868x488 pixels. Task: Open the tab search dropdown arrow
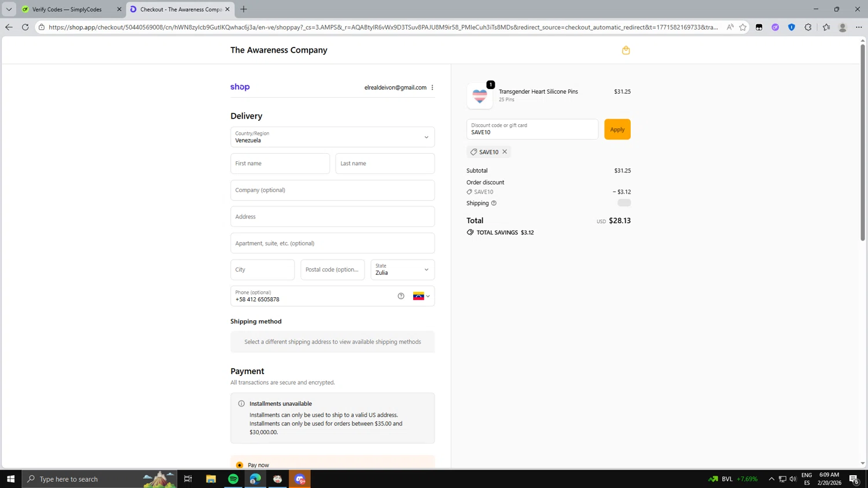click(9, 9)
